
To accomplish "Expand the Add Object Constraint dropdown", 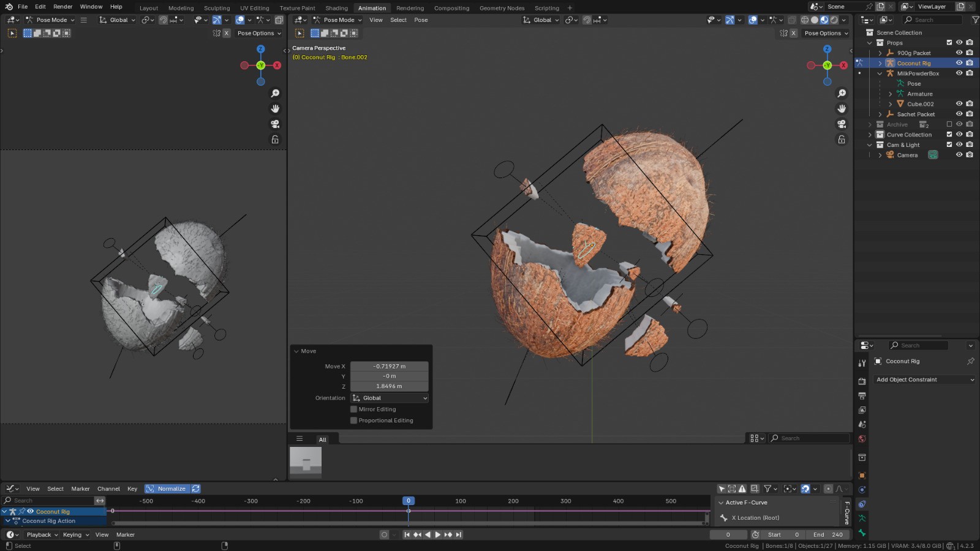I will pyautogui.click(x=924, y=380).
